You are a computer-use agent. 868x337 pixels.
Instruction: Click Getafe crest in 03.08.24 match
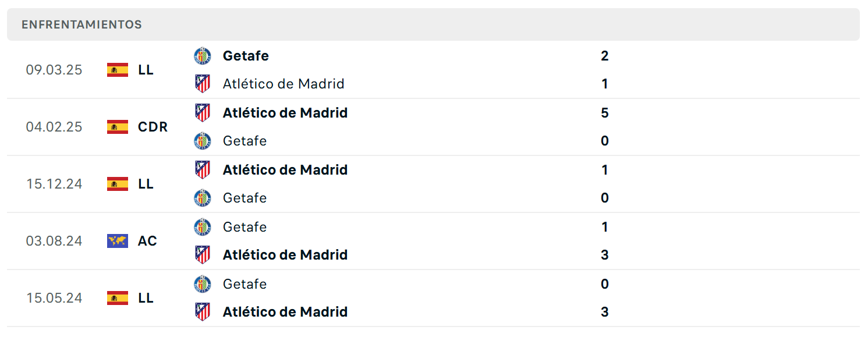pyautogui.click(x=203, y=227)
